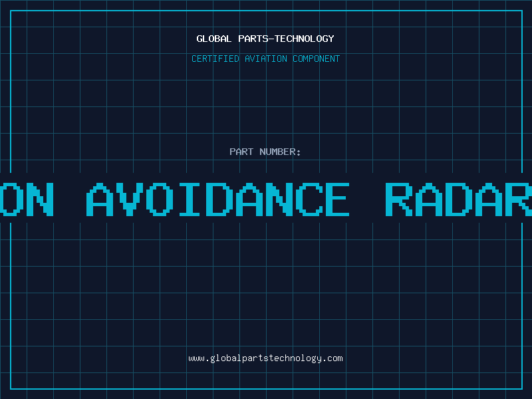Select the CERTIFIED AVIATION COMPONENT subtitle
Screen dimensions: 532x399
click(x=265, y=59)
